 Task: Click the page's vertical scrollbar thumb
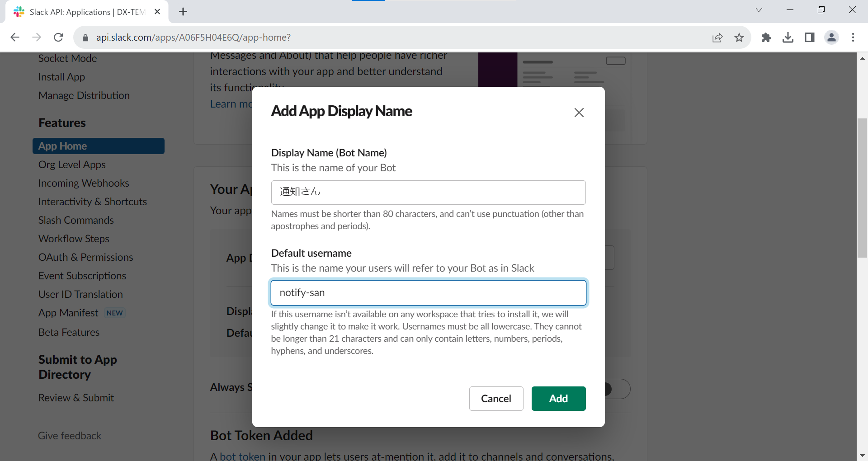point(862,188)
